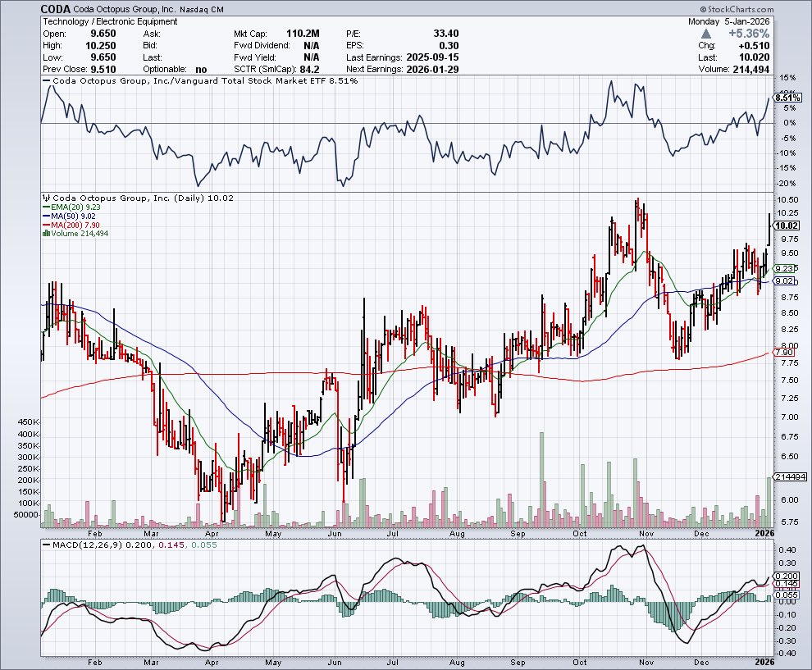Click the Last value 10.020
Viewport: 812px width, 670px height.
754,57
